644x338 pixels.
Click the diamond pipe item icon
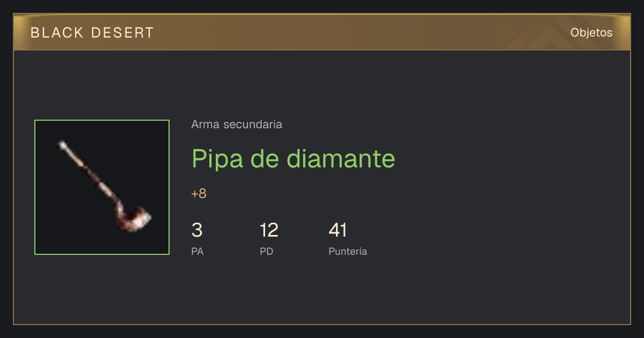pos(102,187)
